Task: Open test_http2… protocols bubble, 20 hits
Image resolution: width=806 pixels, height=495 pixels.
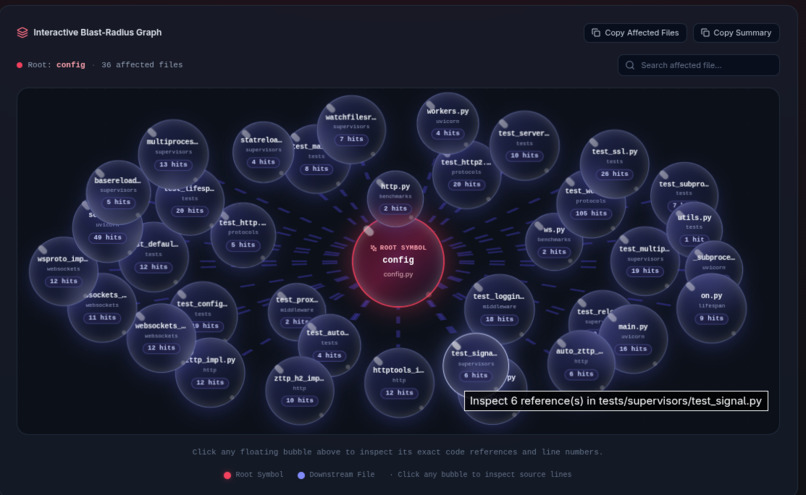Action: tap(465, 177)
